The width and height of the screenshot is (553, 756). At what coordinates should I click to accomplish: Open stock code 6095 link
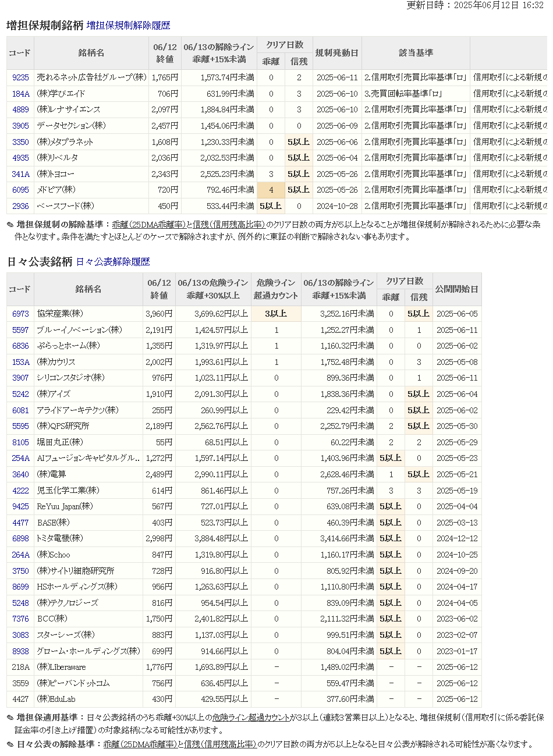pyautogui.click(x=20, y=190)
